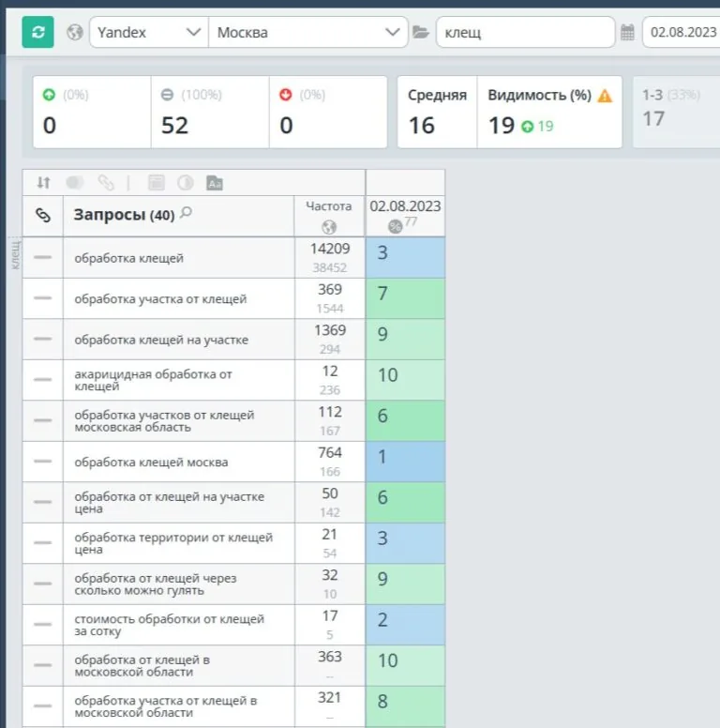Click the 02.08.2023 date field
The image size is (720, 728).
click(682, 32)
